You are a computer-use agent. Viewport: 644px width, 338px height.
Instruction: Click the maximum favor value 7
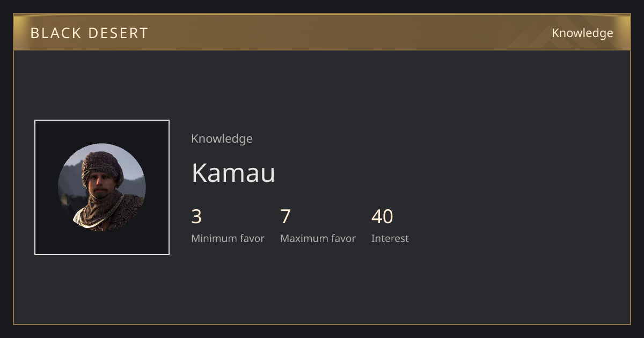tap(286, 217)
